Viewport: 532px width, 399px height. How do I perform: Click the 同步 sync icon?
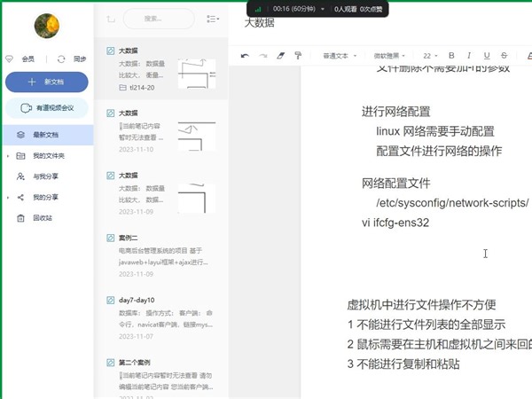(61, 59)
